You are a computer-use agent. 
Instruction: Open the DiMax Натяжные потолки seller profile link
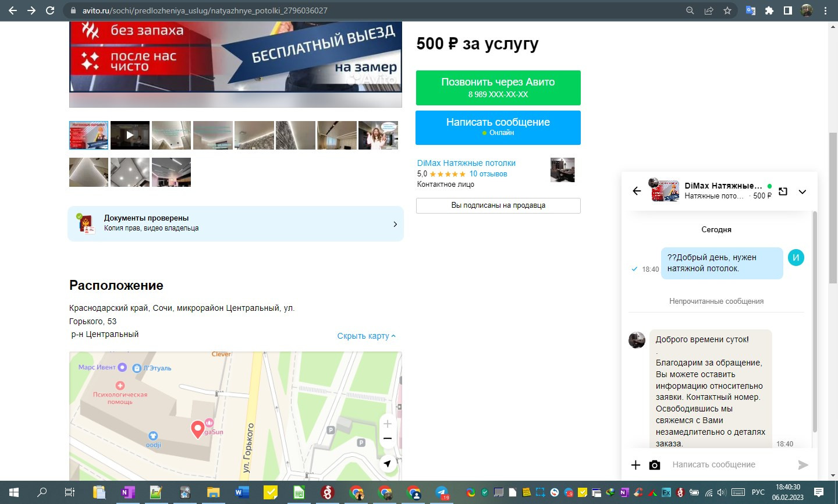(466, 163)
